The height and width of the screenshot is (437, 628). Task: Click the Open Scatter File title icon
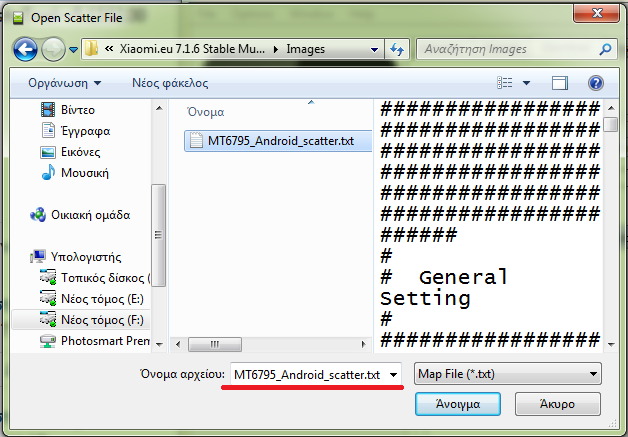coord(18,18)
